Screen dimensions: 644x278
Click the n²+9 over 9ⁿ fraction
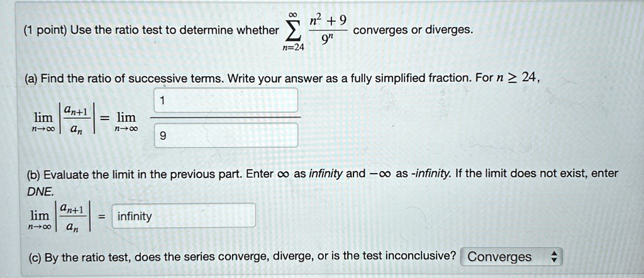[328, 31]
